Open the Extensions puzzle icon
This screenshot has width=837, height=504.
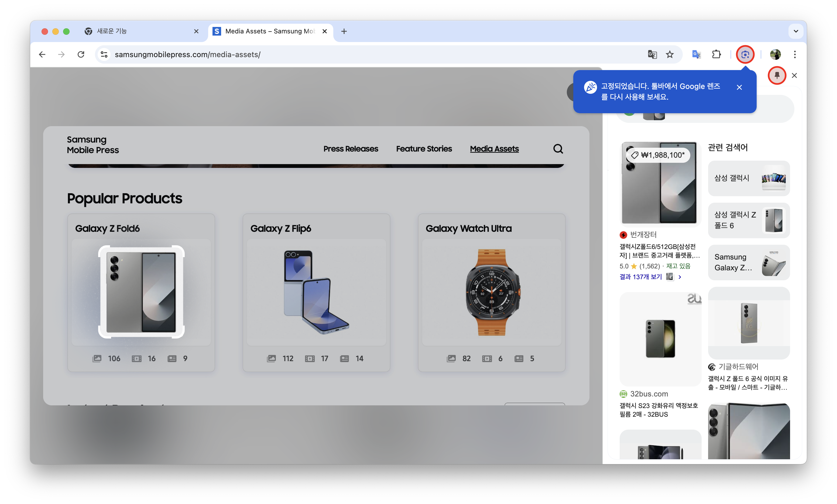716,54
